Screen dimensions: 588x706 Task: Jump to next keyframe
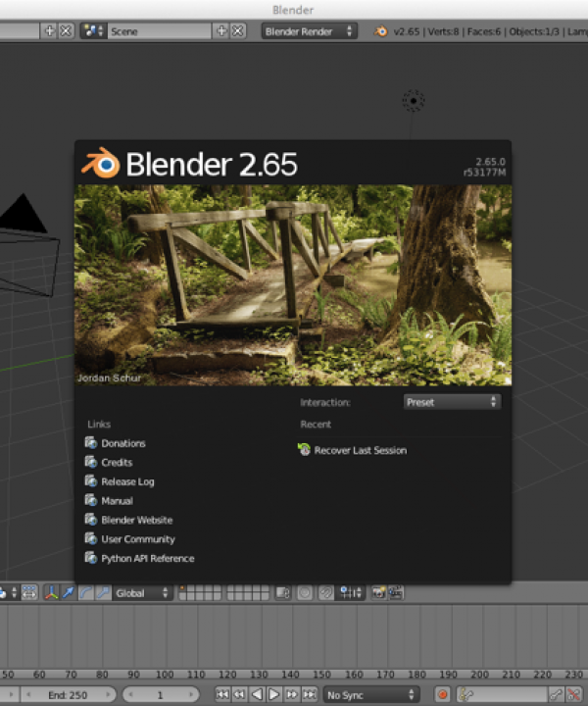tap(291, 694)
